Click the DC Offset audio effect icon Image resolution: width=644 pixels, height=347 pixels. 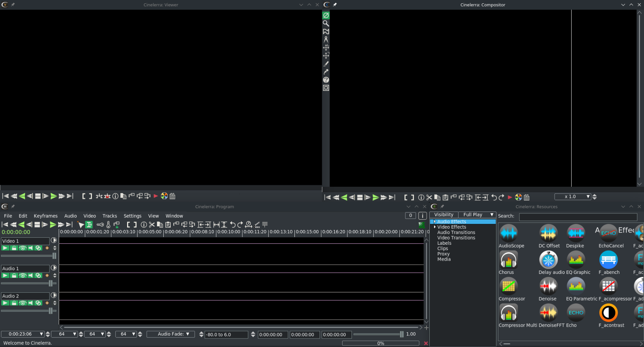tap(548, 234)
